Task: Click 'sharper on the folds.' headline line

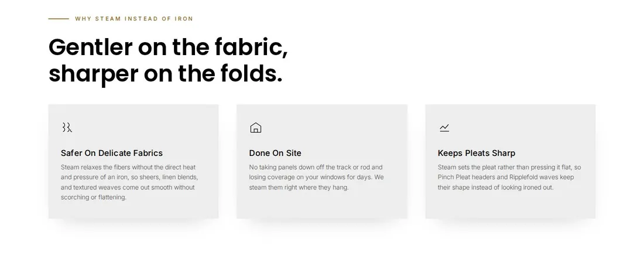Action: click(166, 74)
